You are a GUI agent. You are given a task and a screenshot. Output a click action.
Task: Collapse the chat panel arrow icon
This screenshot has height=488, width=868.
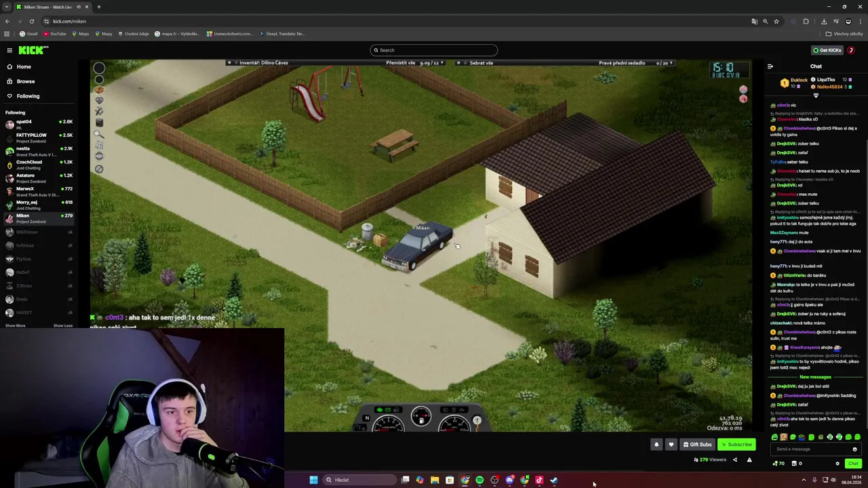pyautogui.click(x=770, y=66)
